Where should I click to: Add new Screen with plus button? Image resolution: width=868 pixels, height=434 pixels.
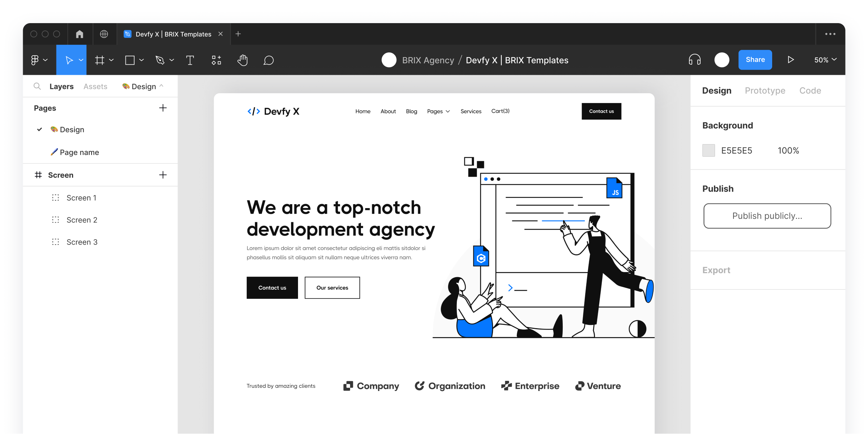[x=163, y=175]
